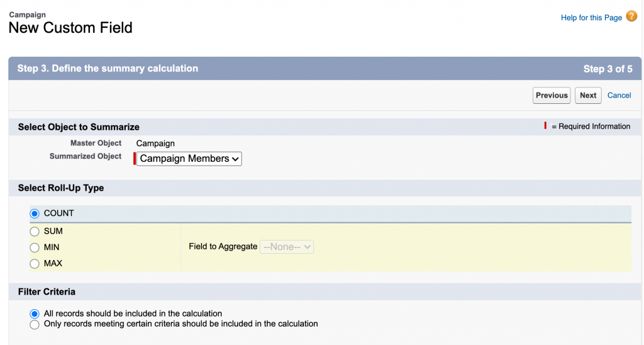Click the Select Roll-Up Type section header

61,188
